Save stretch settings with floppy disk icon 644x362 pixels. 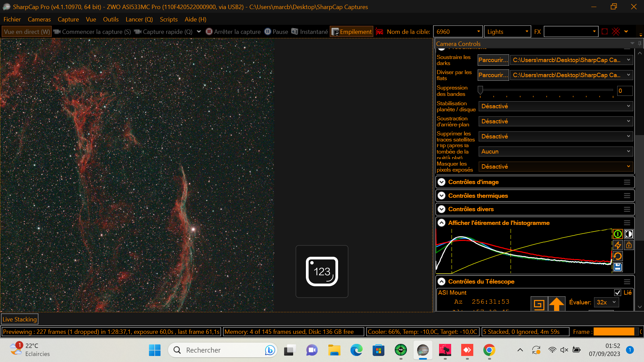pyautogui.click(x=618, y=267)
